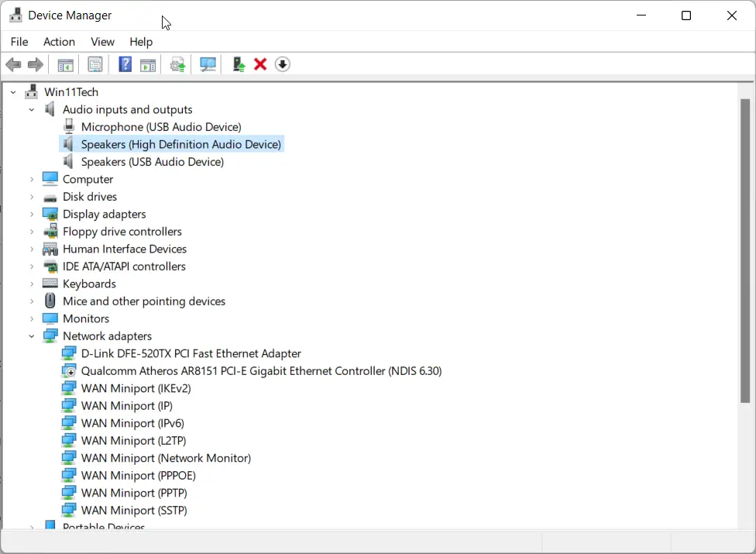Click the vertical scrollbar thumb
The height and width of the screenshot is (554, 756).
pos(745,250)
